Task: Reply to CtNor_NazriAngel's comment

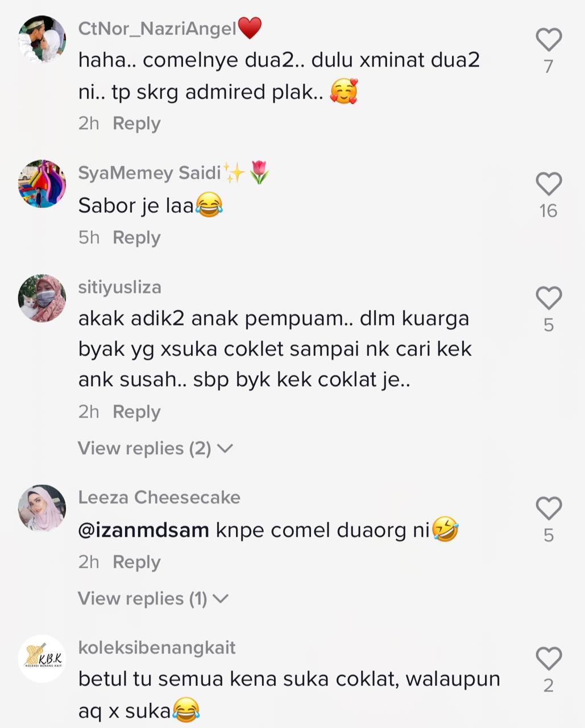Action: point(136,123)
